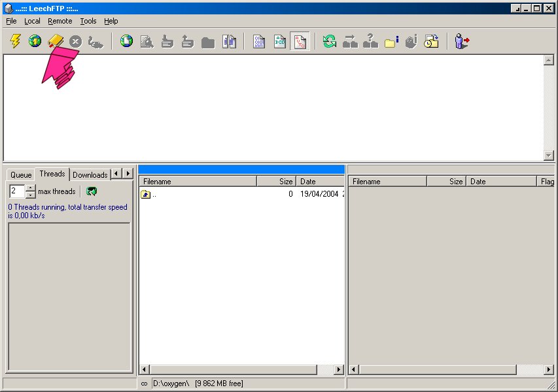Switch to the Threads tab

52,174
